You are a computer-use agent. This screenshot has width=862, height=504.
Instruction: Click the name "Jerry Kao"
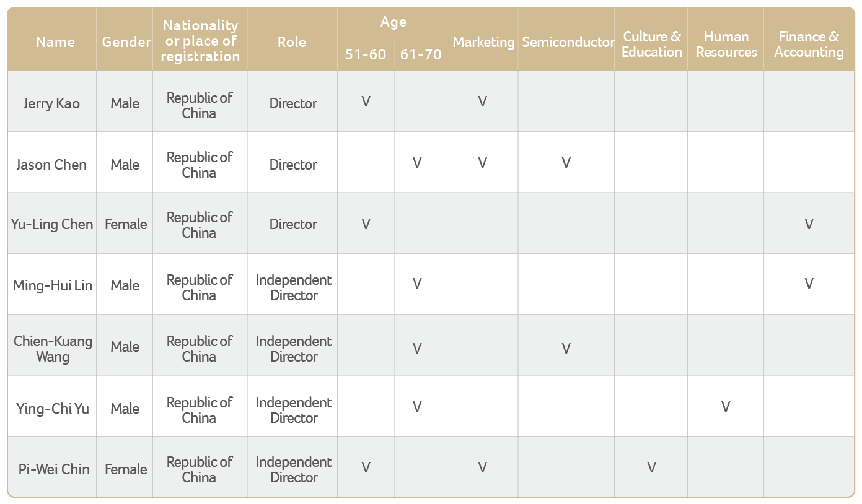pos(52,103)
